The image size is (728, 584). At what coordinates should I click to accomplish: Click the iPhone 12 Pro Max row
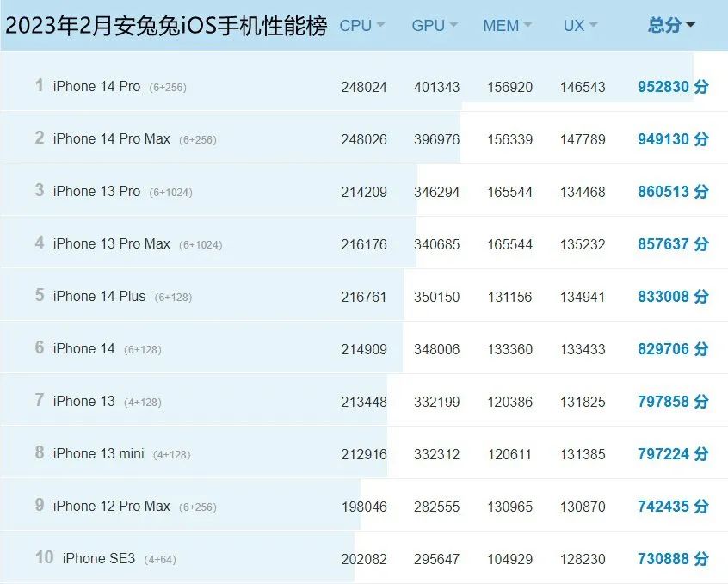[x=108, y=506]
